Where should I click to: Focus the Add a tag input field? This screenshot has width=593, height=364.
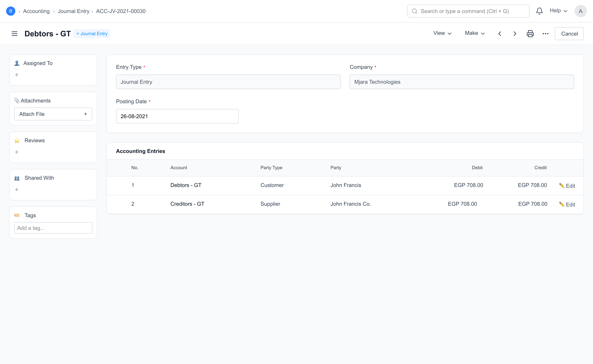tap(53, 228)
